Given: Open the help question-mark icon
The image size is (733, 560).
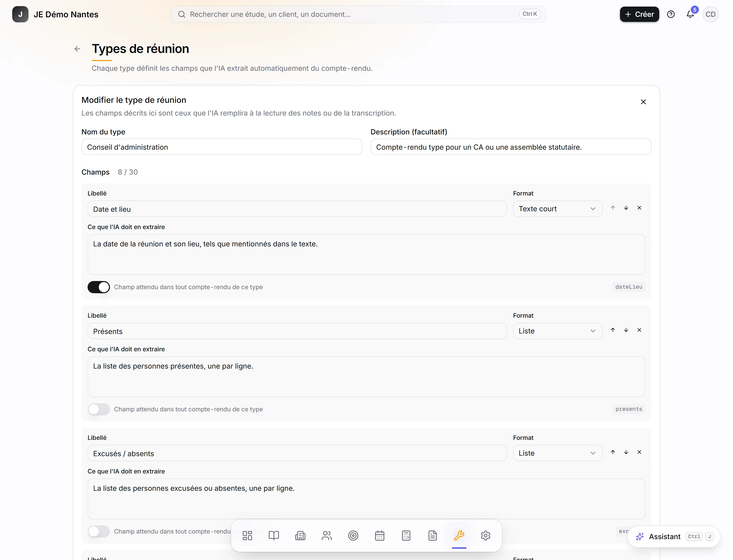Looking at the screenshot, I should (671, 14).
